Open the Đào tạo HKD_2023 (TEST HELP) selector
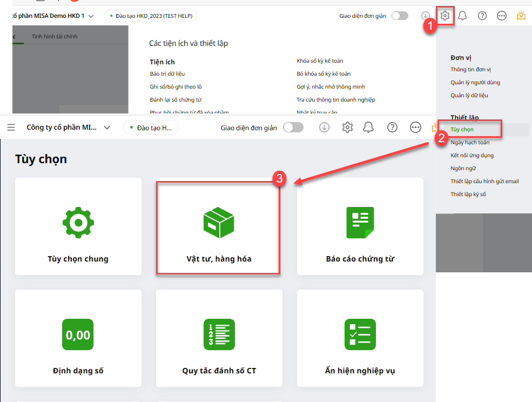The height and width of the screenshot is (402, 532). tap(151, 16)
